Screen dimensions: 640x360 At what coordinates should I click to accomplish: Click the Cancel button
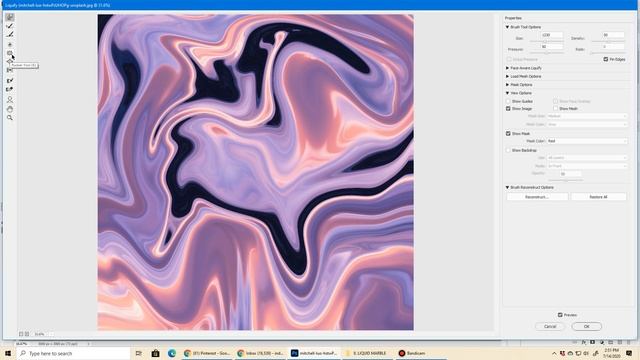pos(550,326)
